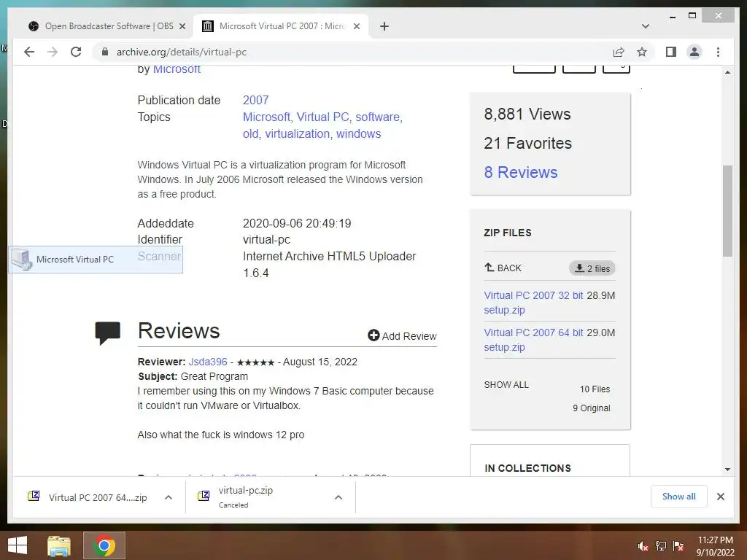Click the Microsoft Virtual PC drag item
Screen dimensions: 747x560
tap(96, 260)
